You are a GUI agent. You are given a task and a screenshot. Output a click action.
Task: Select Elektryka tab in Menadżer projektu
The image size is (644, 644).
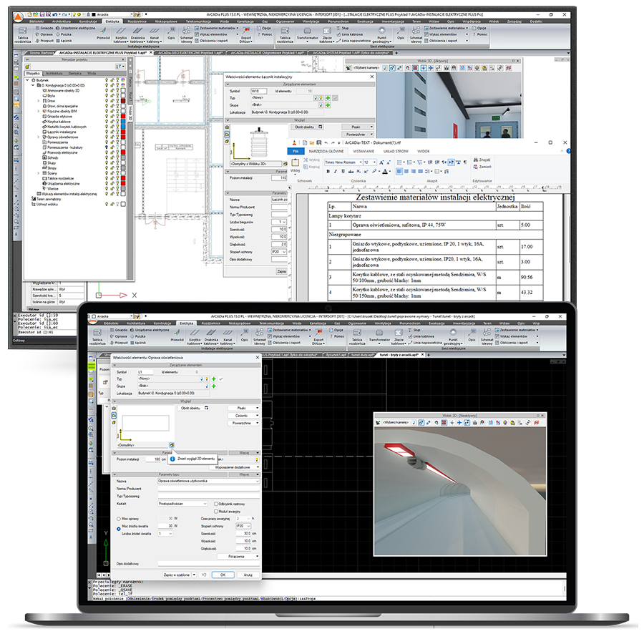coord(74,74)
